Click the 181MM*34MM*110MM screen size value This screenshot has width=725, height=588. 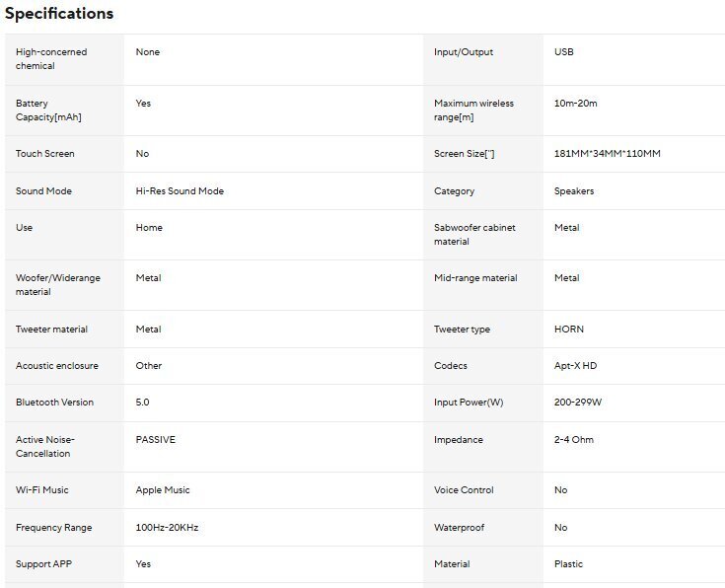click(607, 154)
